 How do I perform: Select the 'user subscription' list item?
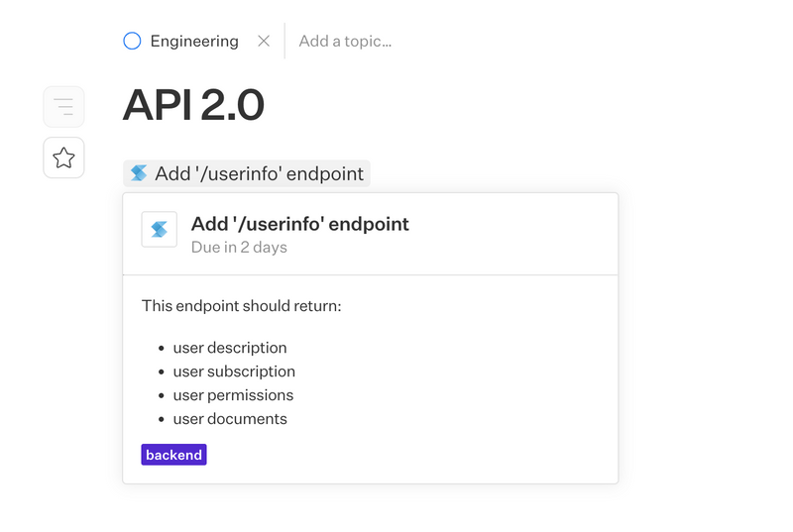coord(234,372)
